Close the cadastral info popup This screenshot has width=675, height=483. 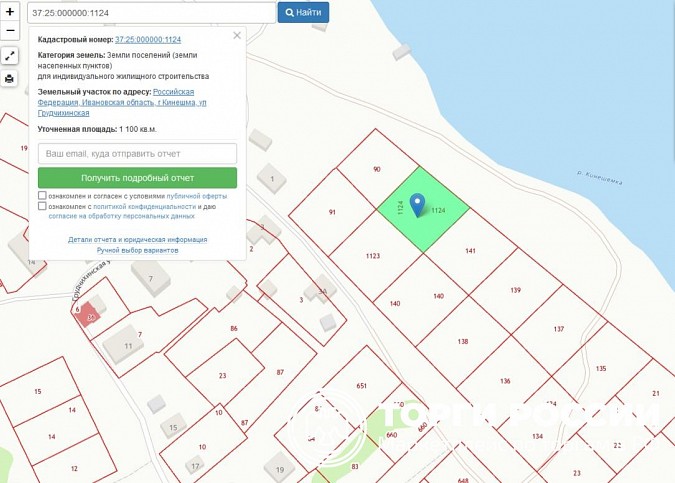tap(237, 35)
